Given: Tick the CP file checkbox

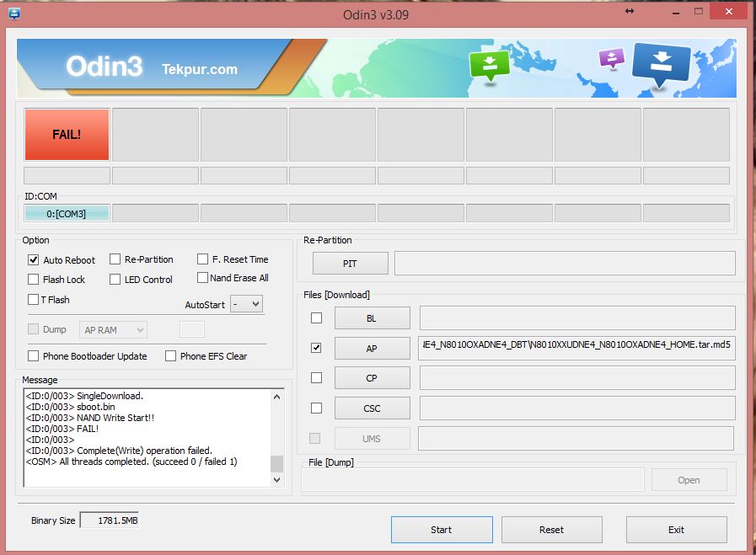Looking at the screenshot, I should pyautogui.click(x=316, y=377).
